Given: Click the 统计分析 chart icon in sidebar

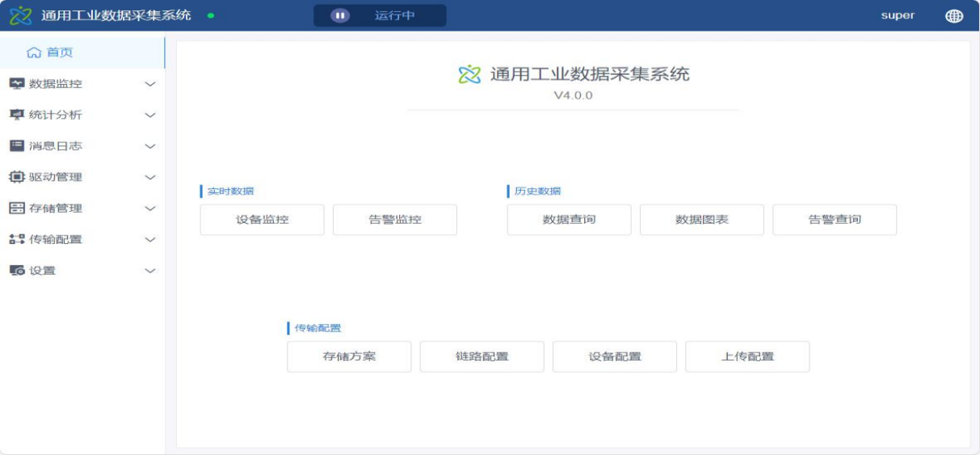Looking at the screenshot, I should point(16,115).
